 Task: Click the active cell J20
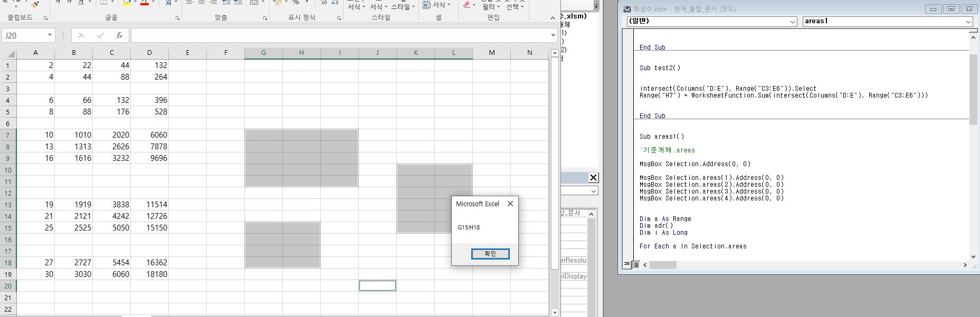pos(377,286)
